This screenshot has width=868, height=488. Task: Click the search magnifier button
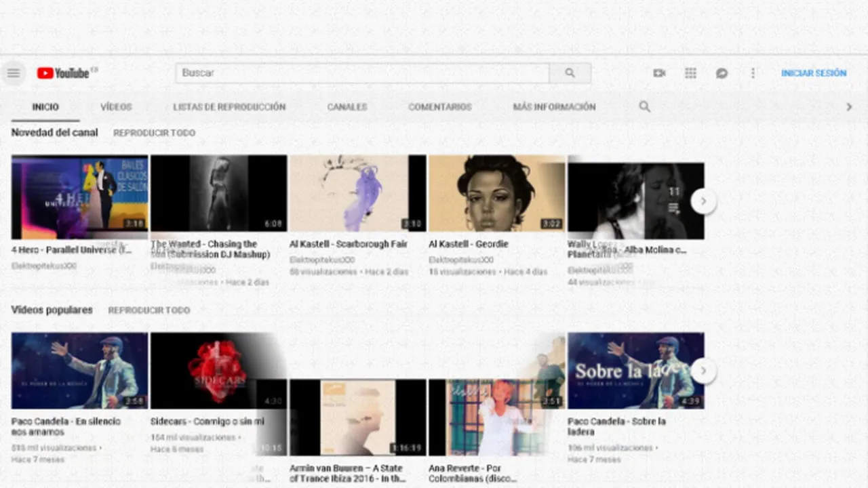(570, 73)
